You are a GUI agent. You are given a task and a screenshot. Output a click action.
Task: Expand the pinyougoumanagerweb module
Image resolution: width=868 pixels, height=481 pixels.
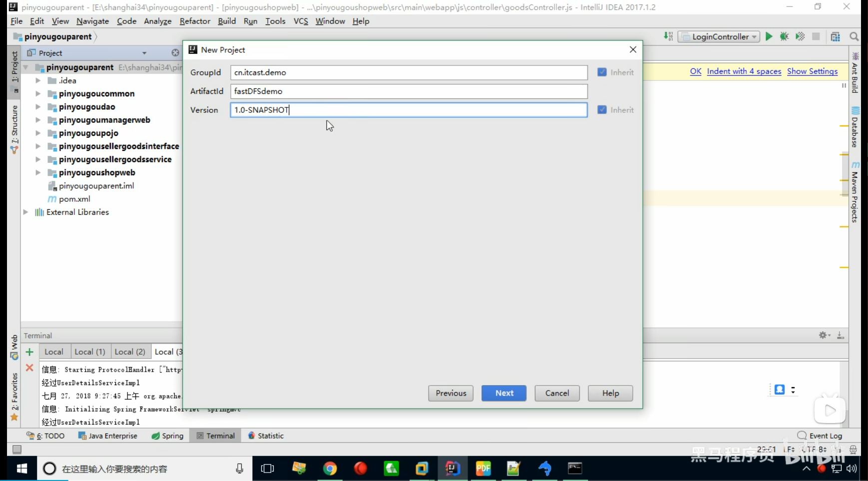[38, 120]
